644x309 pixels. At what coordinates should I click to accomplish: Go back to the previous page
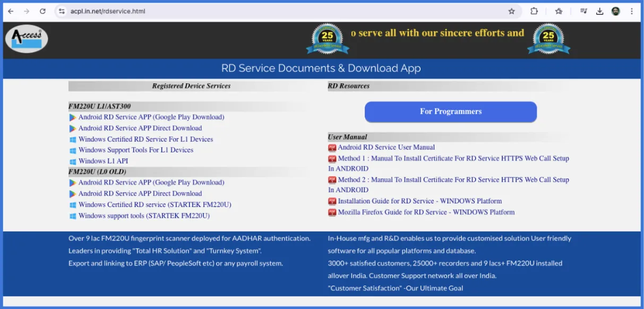pos(11,11)
